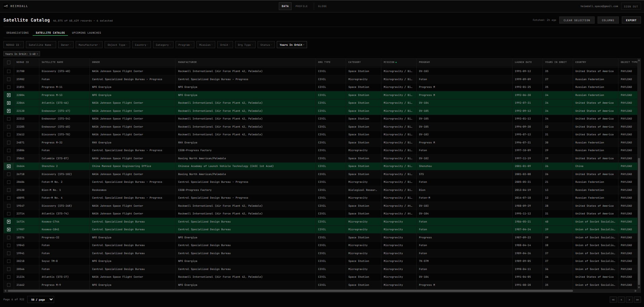The width and height of the screenshot is (644, 307).
Task: Open the Category filter dropdown
Action: click(163, 45)
